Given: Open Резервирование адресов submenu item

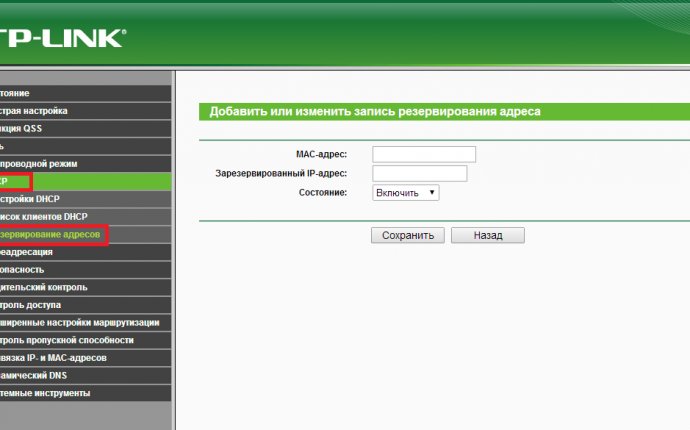Looking at the screenshot, I should pyautogui.click(x=85, y=235).
